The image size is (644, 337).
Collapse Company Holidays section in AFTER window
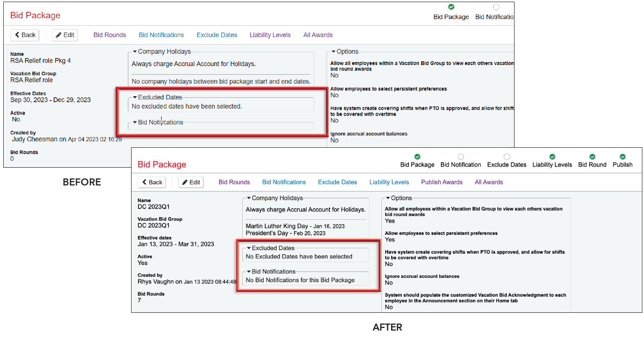[249, 198]
